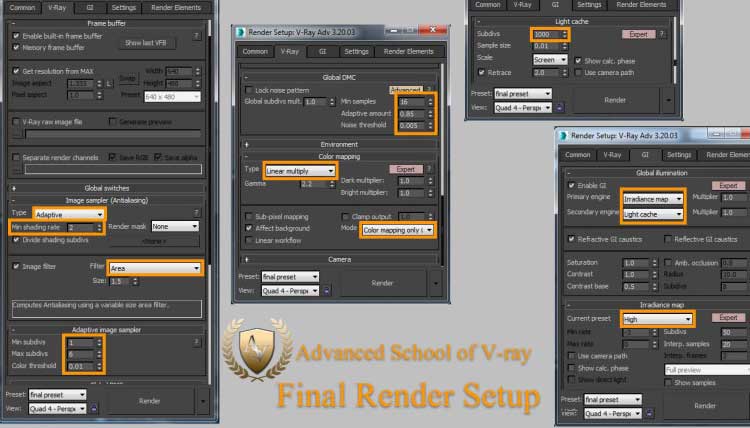Open Image sampler Type Adaptive dropdown
The width and height of the screenshot is (750, 428).
tap(69, 214)
